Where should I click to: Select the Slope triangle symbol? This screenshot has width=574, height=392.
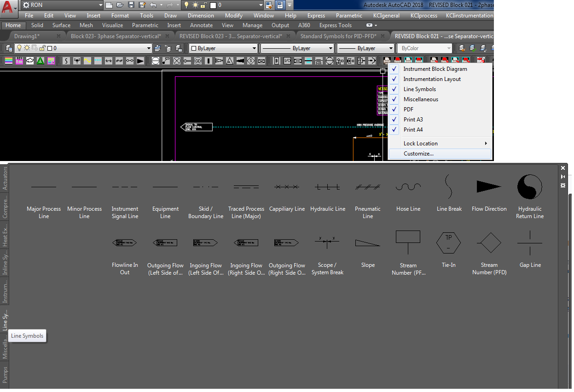[367, 242]
